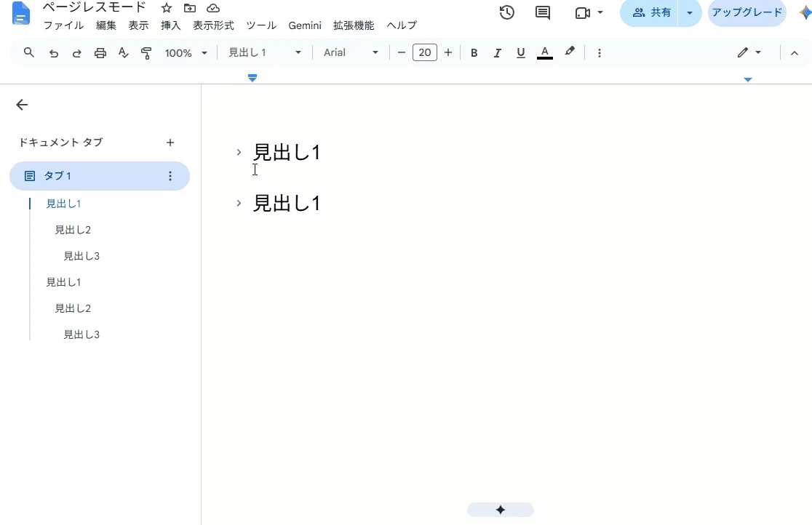Click the アップグレード button

pos(747,12)
